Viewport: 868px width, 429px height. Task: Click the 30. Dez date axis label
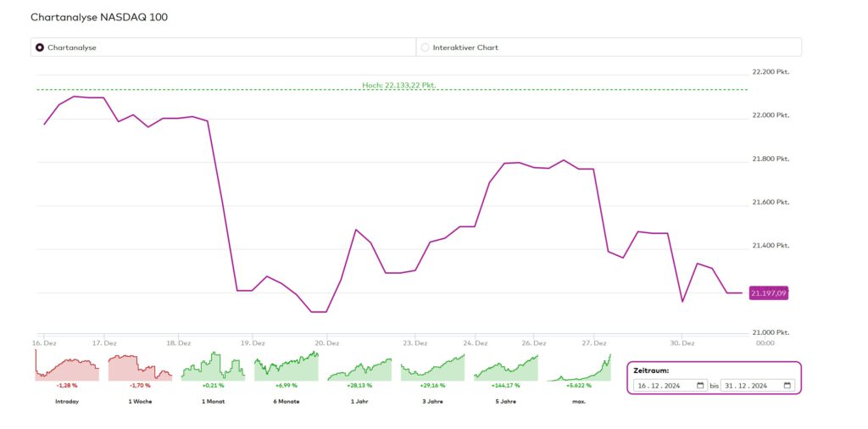pos(682,343)
